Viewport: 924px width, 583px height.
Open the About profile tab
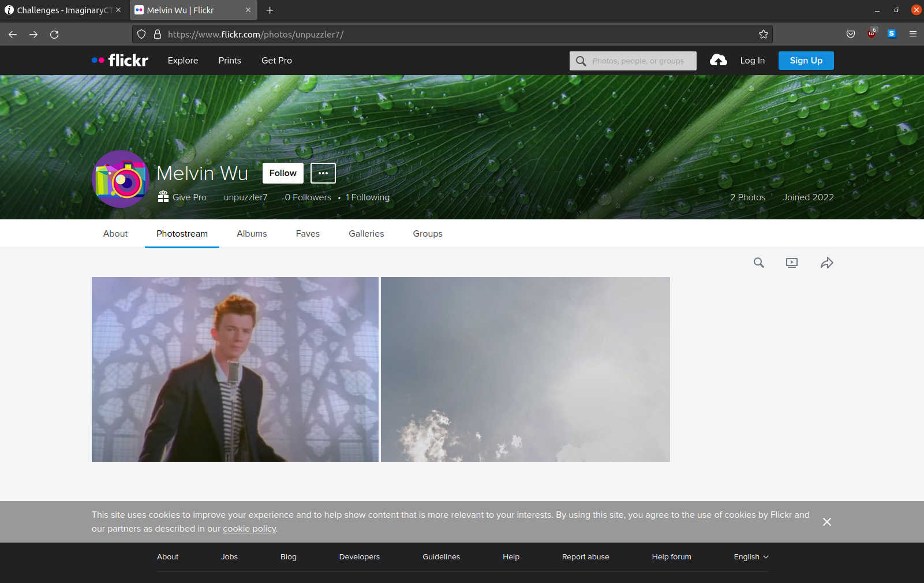pos(115,234)
